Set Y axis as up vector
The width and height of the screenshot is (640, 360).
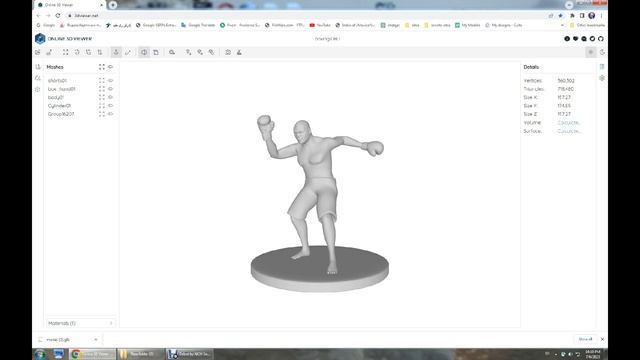click(x=77, y=52)
